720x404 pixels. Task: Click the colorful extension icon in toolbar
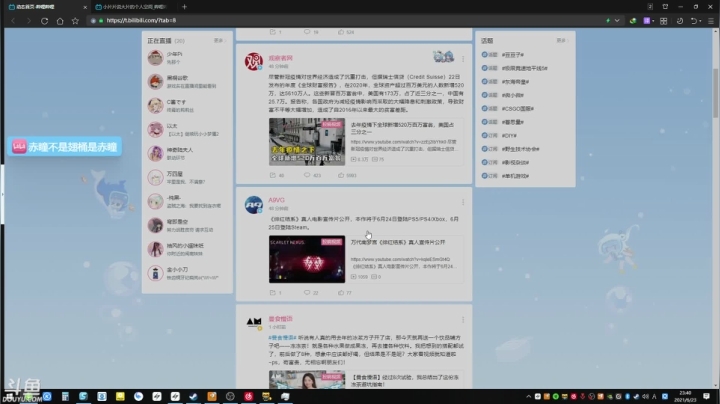(x=633, y=21)
